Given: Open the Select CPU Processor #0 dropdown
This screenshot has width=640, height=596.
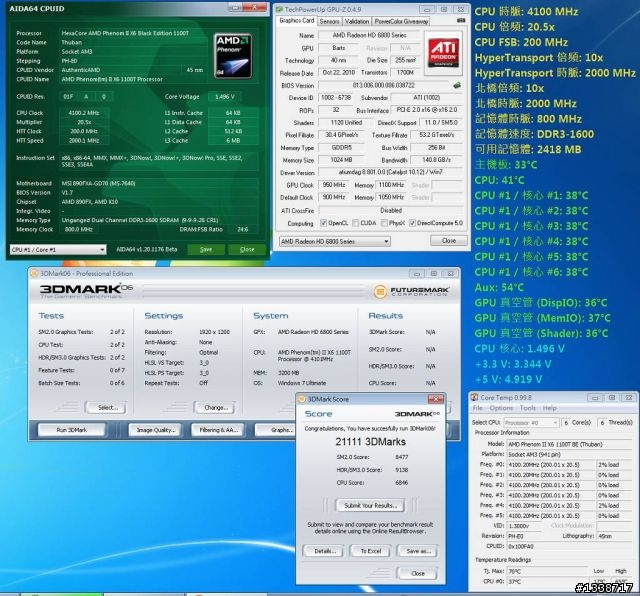Looking at the screenshot, I should pos(531,423).
